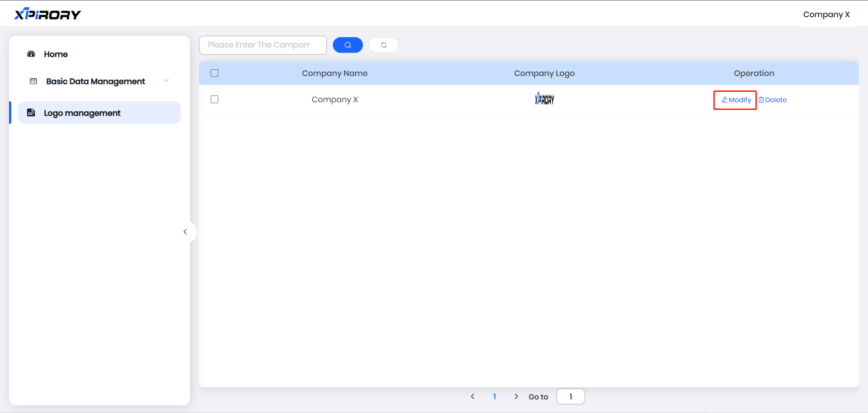Click the Delete link for Company X
Image resolution: width=868 pixels, height=413 pixels.
[776, 100]
